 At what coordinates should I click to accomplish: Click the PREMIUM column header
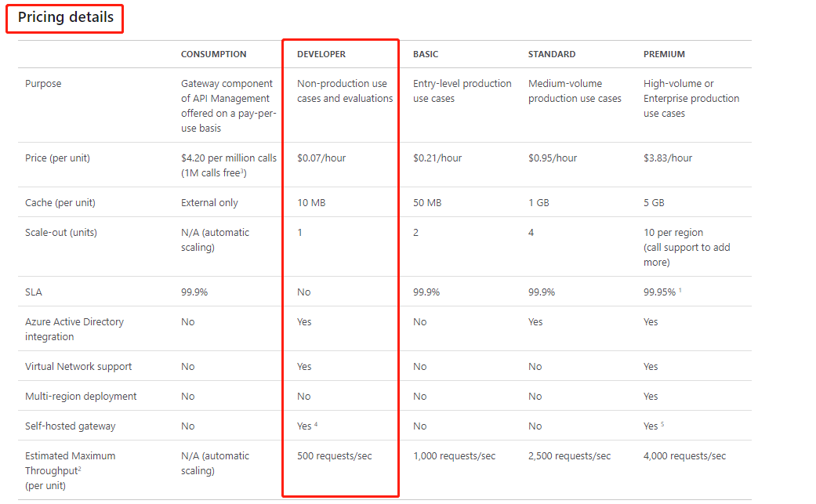pyautogui.click(x=664, y=54)
